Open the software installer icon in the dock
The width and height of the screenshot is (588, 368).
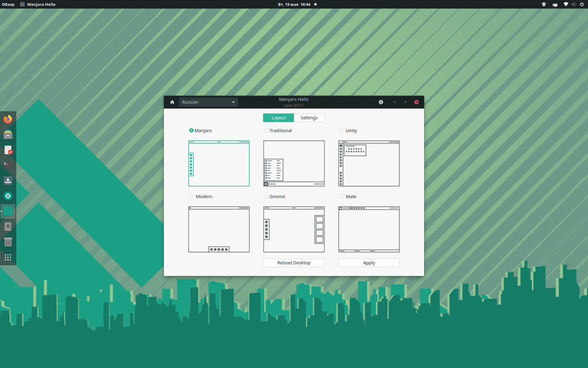pos(8,181)
